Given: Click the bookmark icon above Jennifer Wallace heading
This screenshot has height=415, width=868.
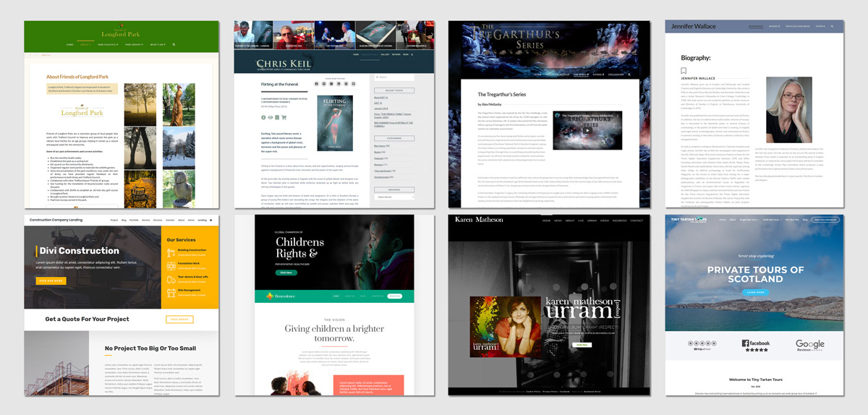Looking at the screenshot, I should [x=684, y=71].
